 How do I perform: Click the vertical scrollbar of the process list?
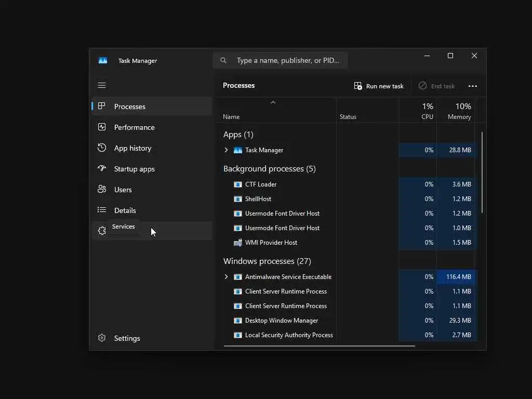tap(482, 172)
